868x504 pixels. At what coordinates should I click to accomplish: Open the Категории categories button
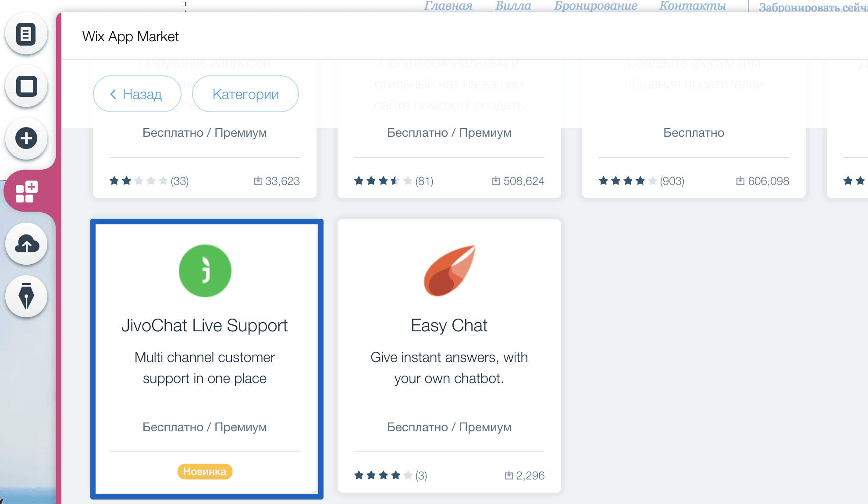(x=245, y=94)
